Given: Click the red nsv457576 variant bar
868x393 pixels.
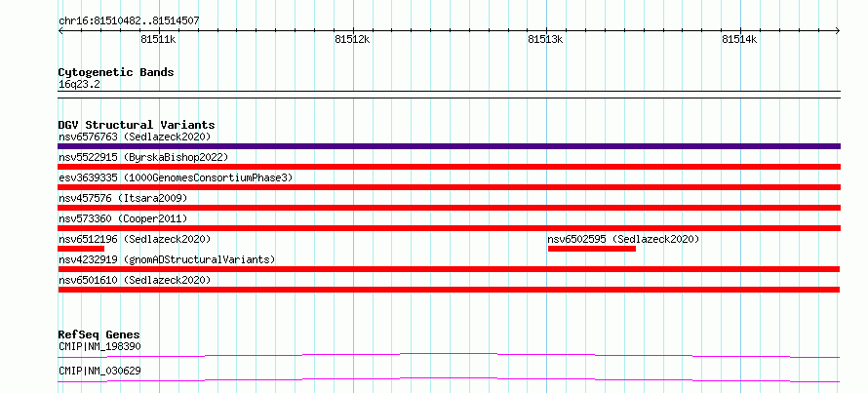Looking at the screenshot, I should 449,208.
